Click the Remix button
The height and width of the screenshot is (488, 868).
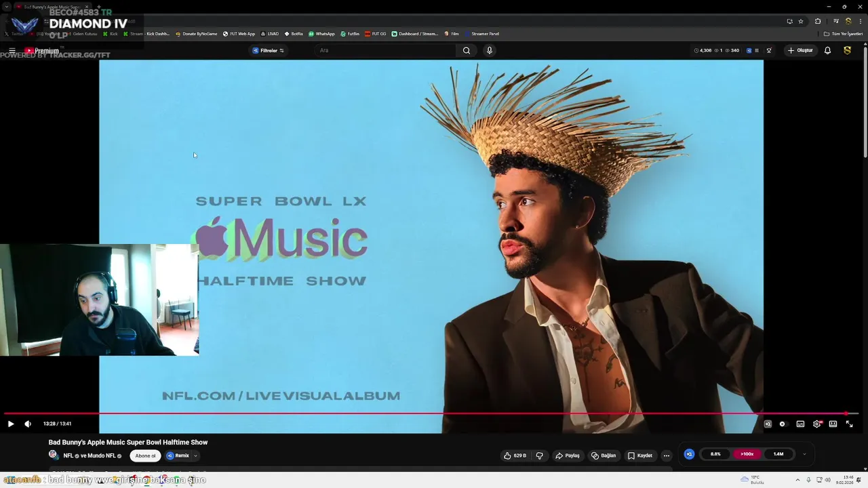tap(178, 455)
